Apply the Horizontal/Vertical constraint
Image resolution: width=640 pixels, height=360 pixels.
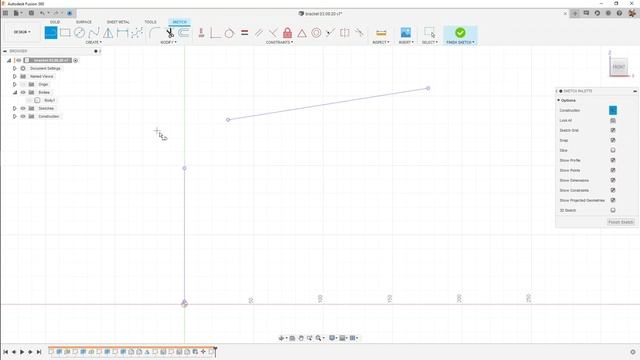tap(201, 33)
